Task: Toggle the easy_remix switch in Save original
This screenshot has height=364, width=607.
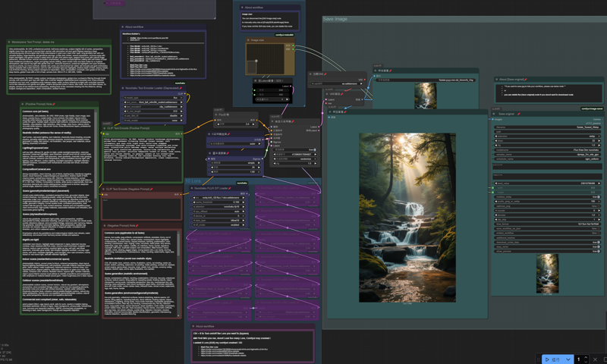Action: 598,246
